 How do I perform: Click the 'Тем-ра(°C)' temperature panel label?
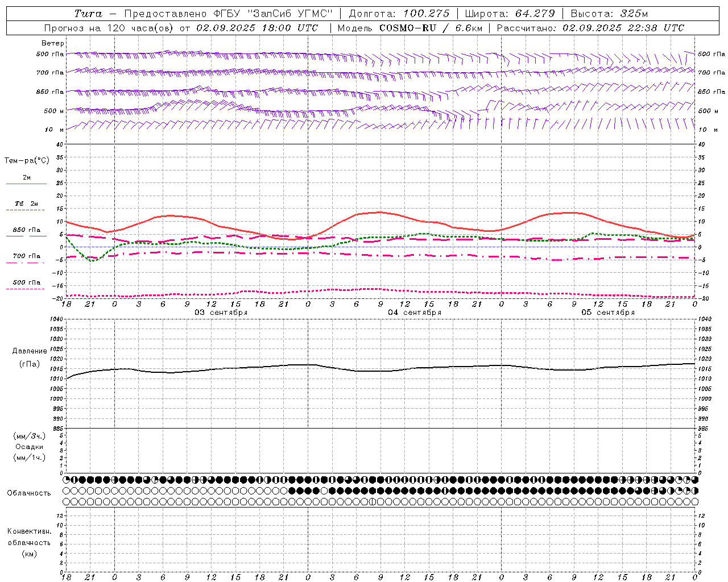click(x=27, y=161)
